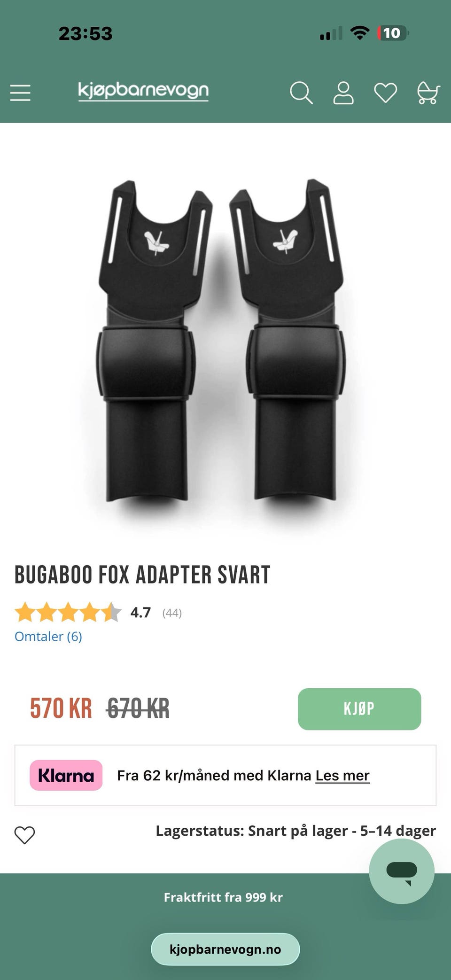Viewport: 451px width, 980px height.
Task: Open the user account icon
Action: (x=343, y=93)
